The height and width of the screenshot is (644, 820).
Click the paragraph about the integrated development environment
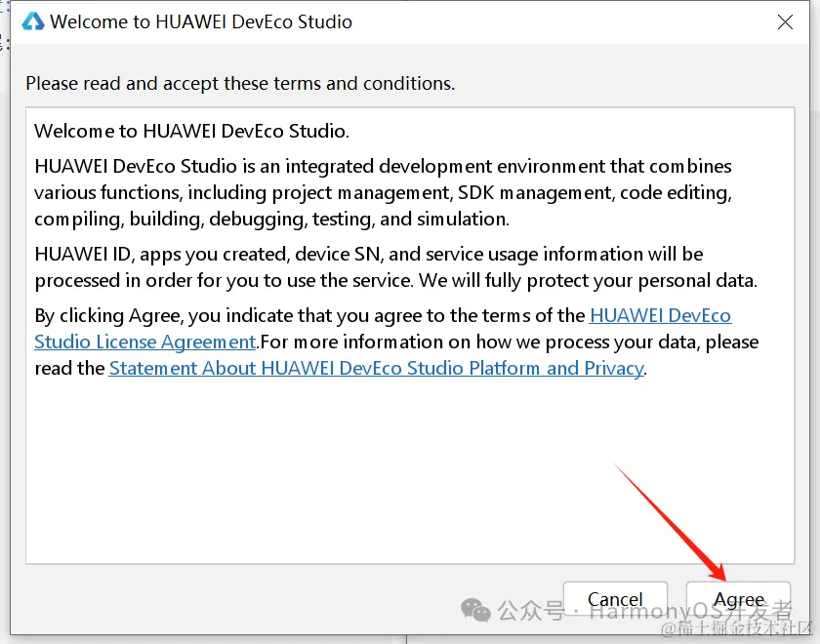coord(383,192)
